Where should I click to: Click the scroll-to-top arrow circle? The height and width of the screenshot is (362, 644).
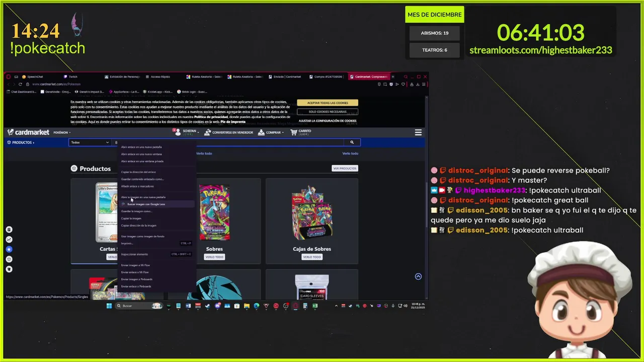pyautogui.click(x=418, y=277)
